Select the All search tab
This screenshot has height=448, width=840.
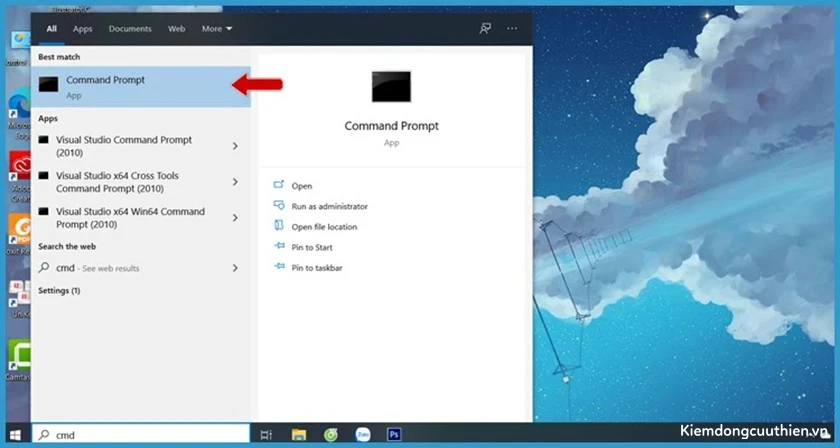[51, 29]
